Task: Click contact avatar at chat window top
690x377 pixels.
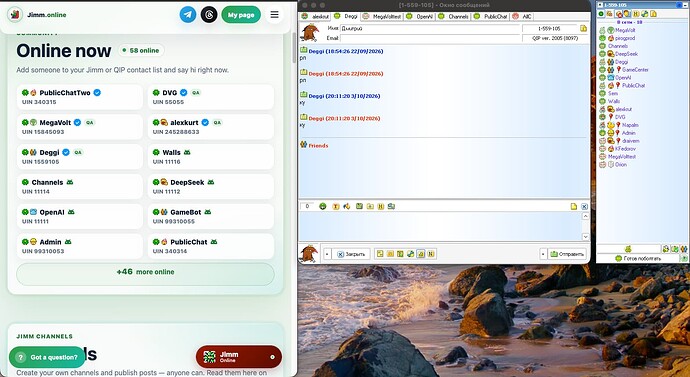Action: pos(310,33)
